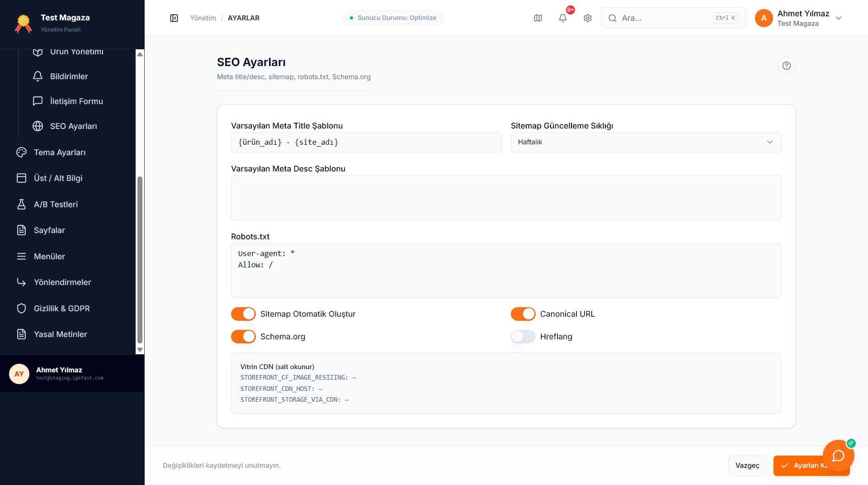This screenshot has width=868, height=485.
Task: Click the SEO Ayarları globe icon
Action: 38,126
